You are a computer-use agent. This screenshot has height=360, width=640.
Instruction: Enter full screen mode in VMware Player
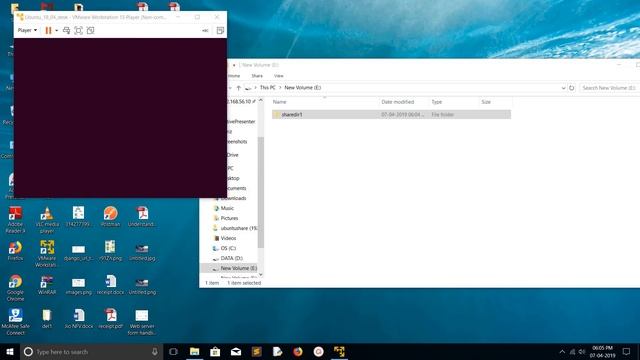(x=78, y=31)
